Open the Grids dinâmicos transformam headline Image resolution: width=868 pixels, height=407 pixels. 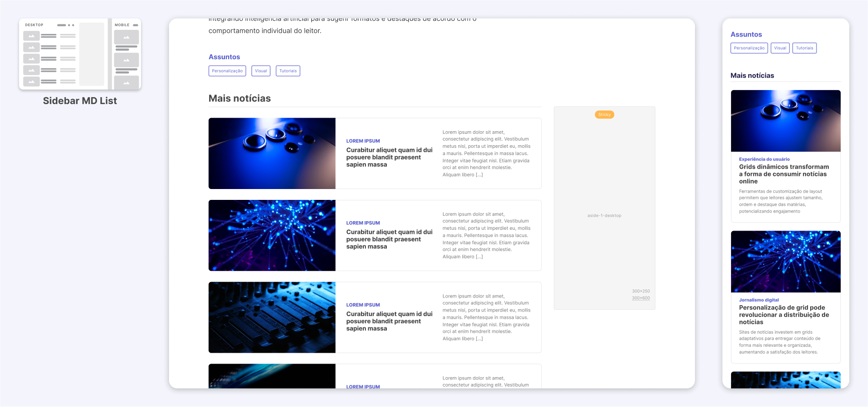[784, 174]
